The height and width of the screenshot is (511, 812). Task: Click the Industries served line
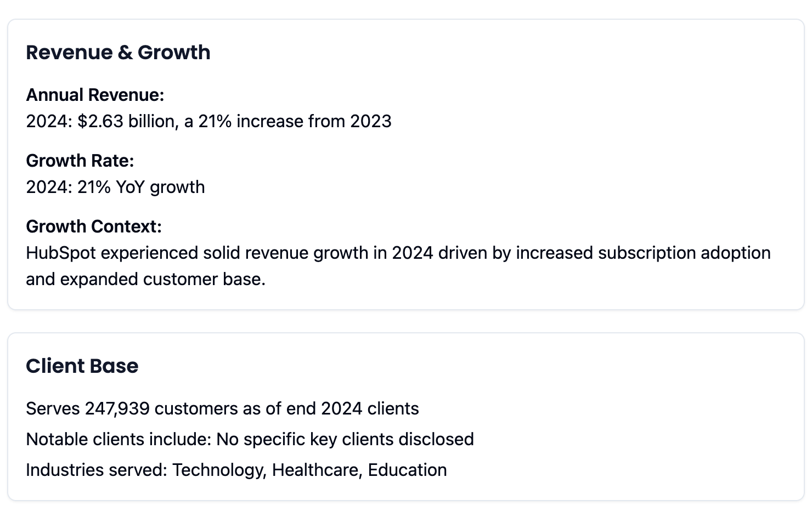pyautogui.click(x=236, y=470)
